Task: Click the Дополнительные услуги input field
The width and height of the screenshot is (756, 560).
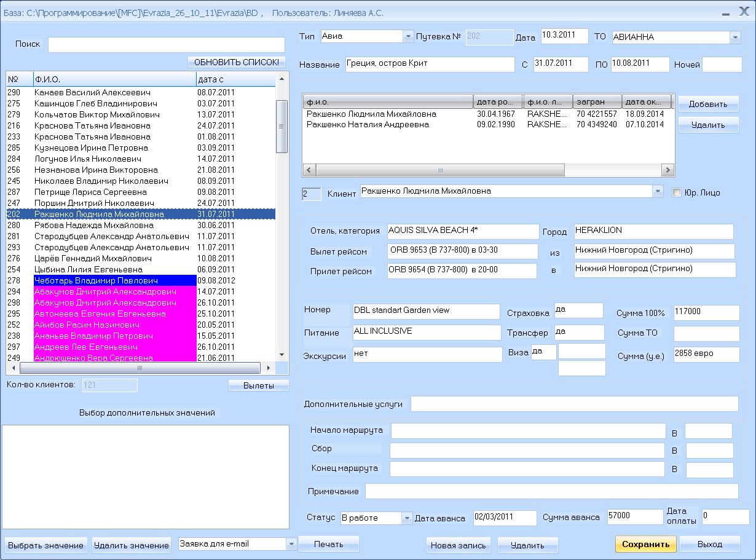Action: [574, 404]
